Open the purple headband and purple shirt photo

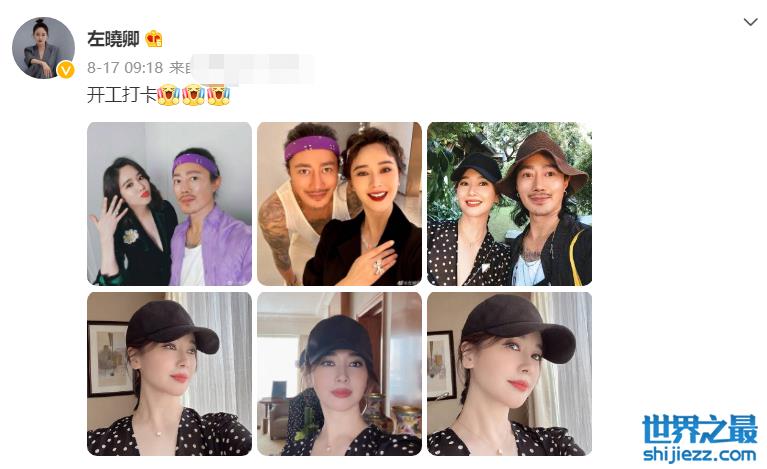169,204
